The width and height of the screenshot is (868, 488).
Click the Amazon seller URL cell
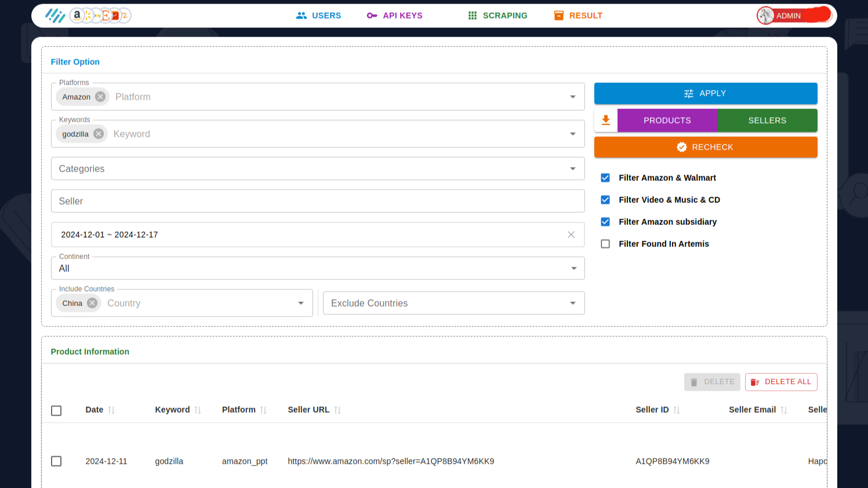pos(391,461)
